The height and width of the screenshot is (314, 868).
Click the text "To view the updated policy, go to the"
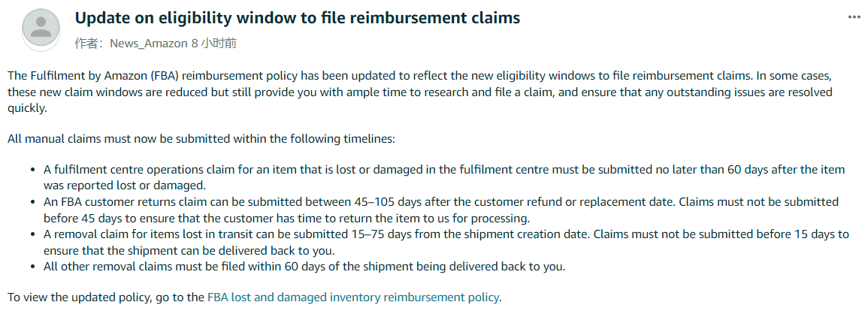click(105, 297)
